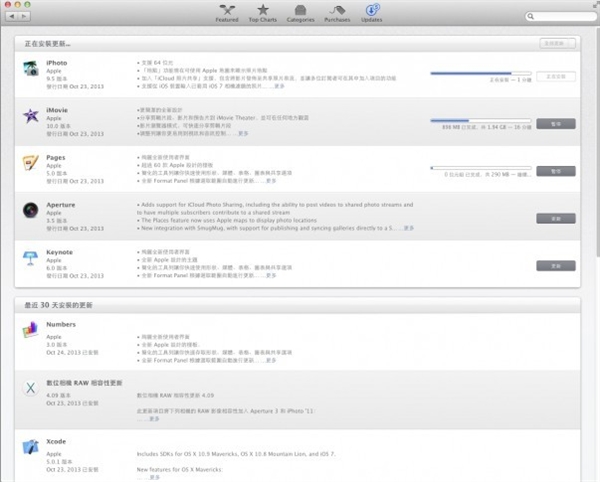Click the Pages app name

pyautogui.click(x=56, y=158)
